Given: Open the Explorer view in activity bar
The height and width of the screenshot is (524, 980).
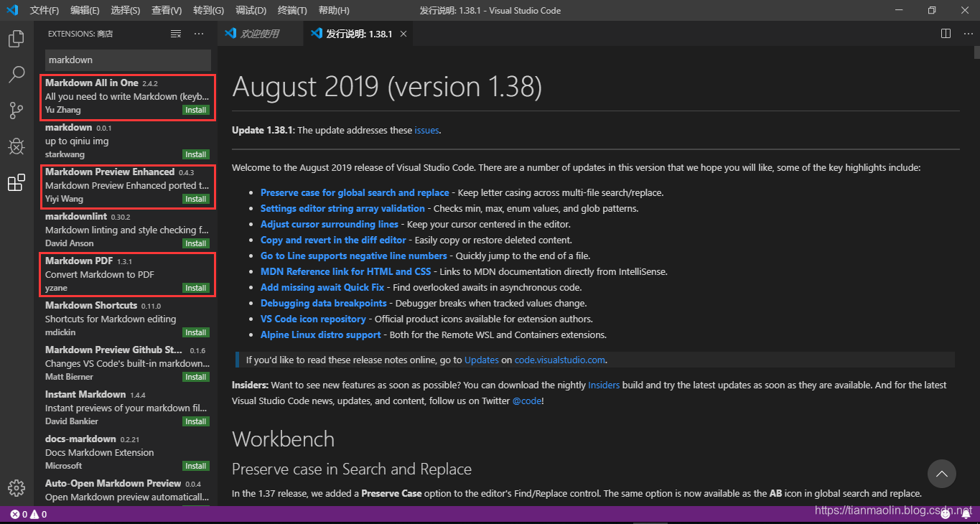Looking at the screenshot, I should (16, 39).
